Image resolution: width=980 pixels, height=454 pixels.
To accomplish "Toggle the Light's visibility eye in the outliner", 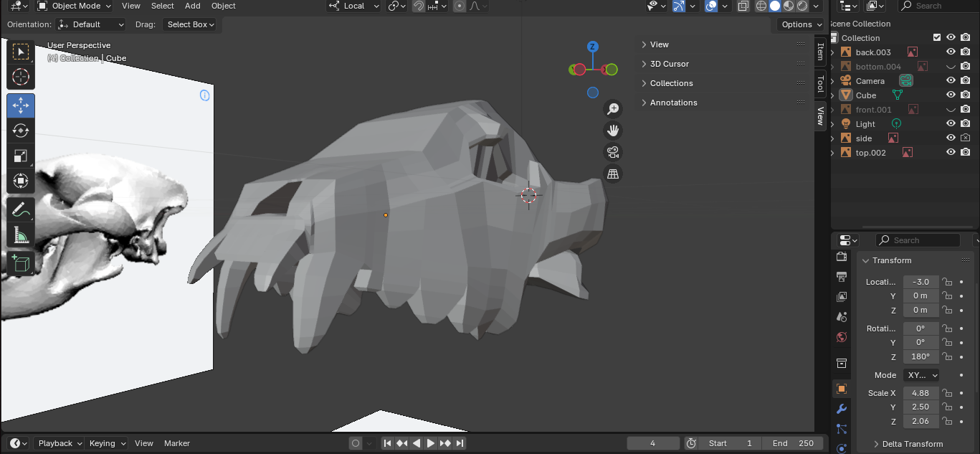I will pos(950,123).
